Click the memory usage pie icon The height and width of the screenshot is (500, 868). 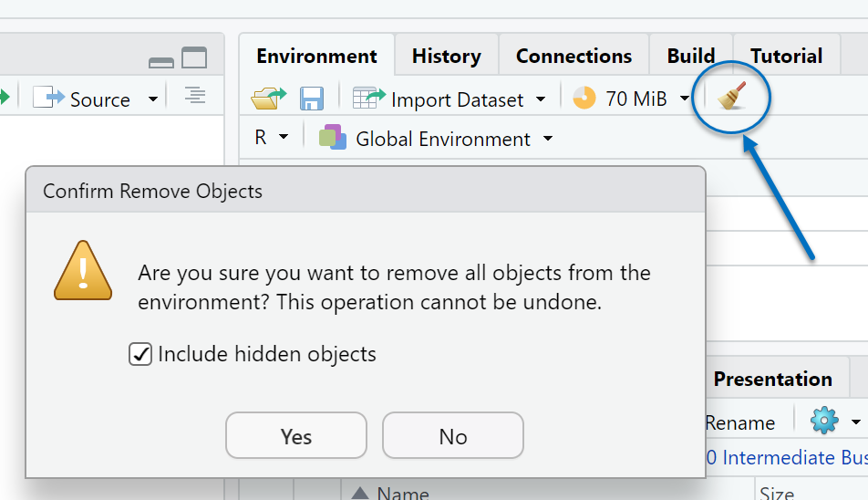pyautogui.click(x=584, y=99)
